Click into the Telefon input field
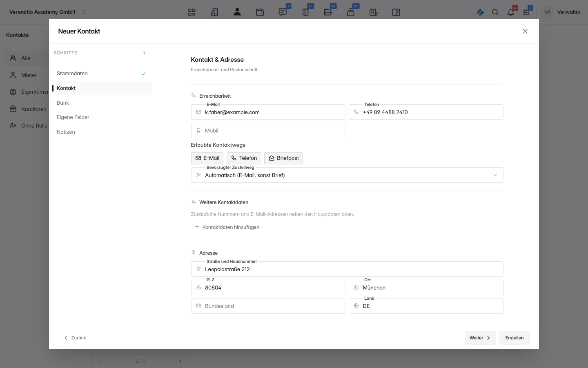The width and height of the screenshot is (588, 368). click(426, 112)
